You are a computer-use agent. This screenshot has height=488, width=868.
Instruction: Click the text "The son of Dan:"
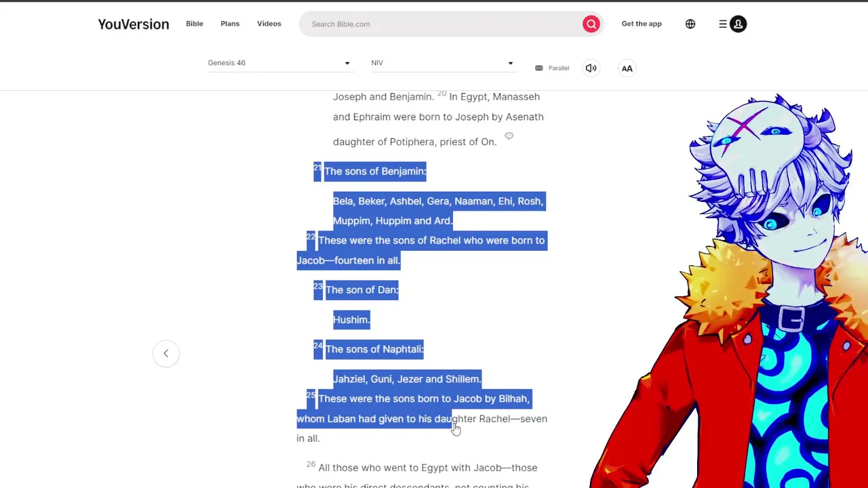(362, 290)
